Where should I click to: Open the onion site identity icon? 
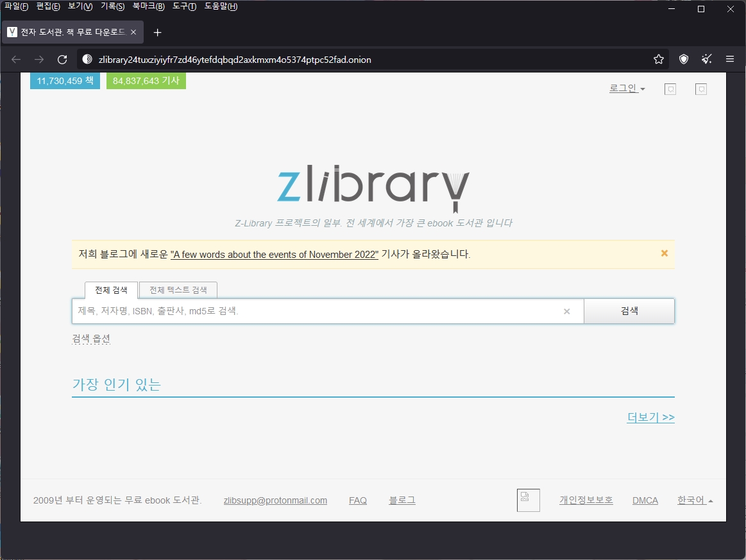(x=87, y=59)
